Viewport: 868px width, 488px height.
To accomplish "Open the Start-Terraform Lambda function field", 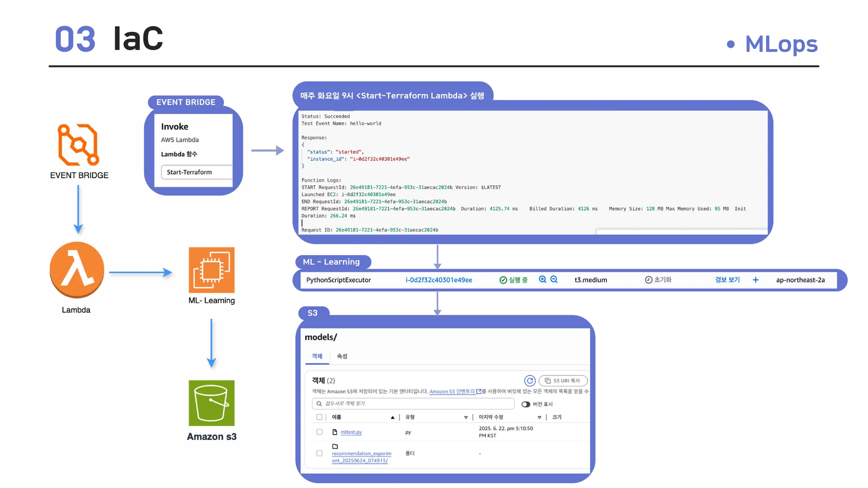I will pos(197,172).
